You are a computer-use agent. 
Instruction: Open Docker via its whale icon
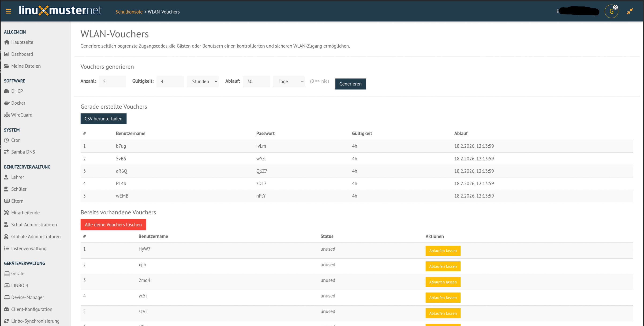pyautogui.click(x=7, y=103)
